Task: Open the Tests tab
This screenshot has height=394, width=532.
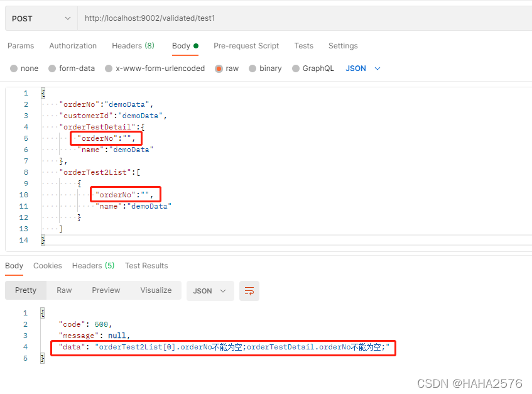Action: pyautogui.click(x=303, y=46)
